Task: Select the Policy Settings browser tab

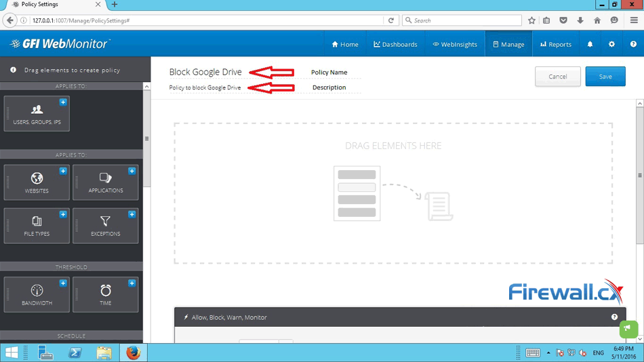Action: [x=56, y=5]
